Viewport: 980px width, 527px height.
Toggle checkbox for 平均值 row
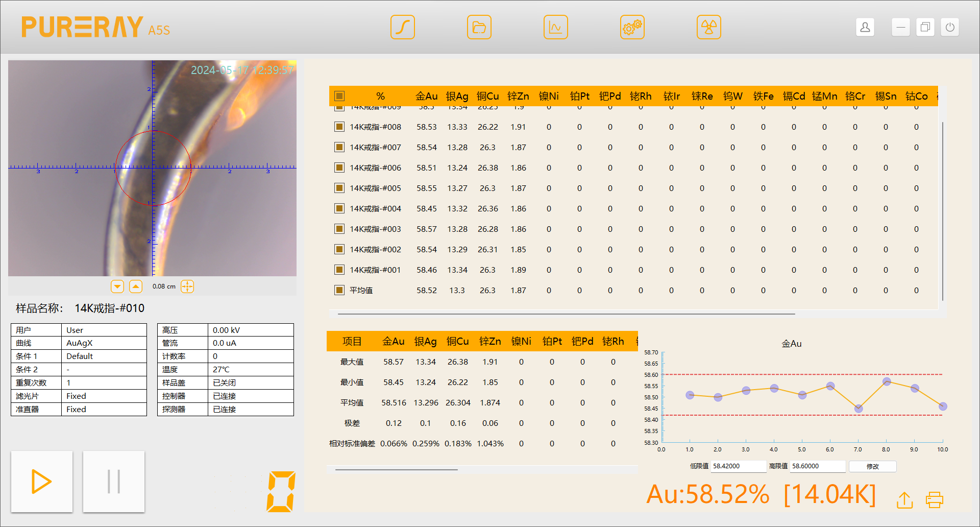coord(339,290)
